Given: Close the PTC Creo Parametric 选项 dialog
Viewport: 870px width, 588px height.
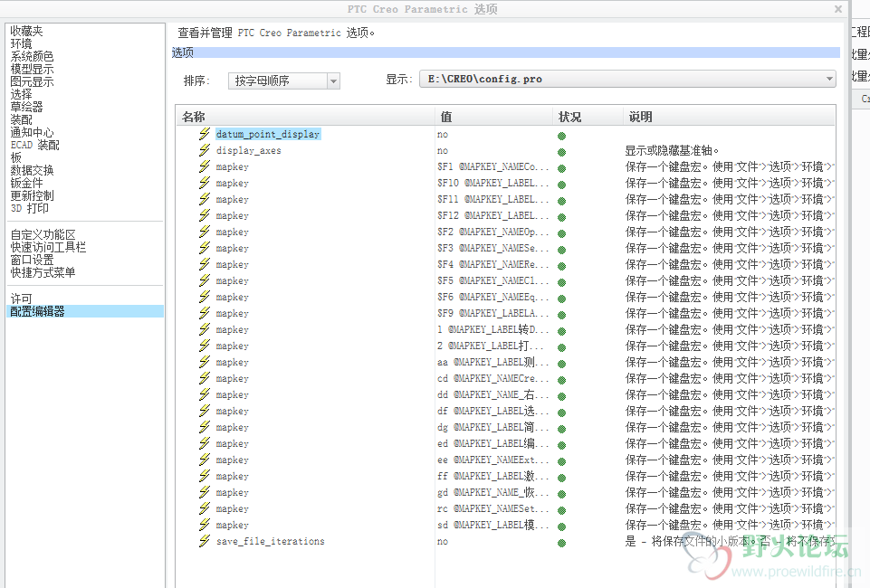Looking at the screenshot, I should pyautogui.click(x=838, y=9).
